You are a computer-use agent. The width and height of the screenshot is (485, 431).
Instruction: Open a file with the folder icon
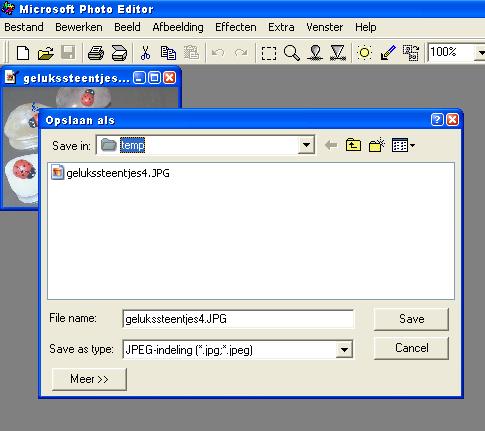(x=46, y=53)
